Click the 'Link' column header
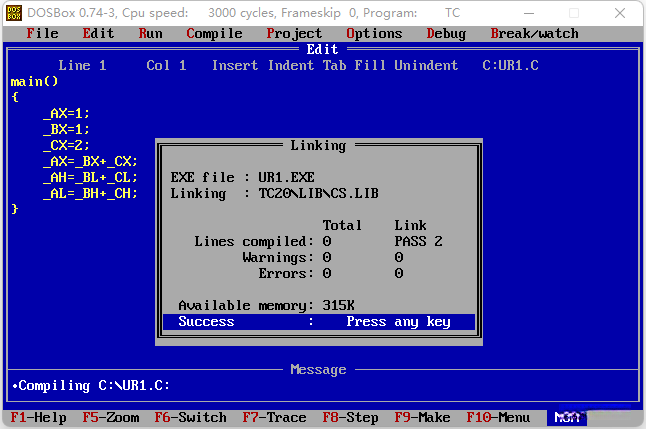The height and width of the screenshot is (429, 646). 410,225
